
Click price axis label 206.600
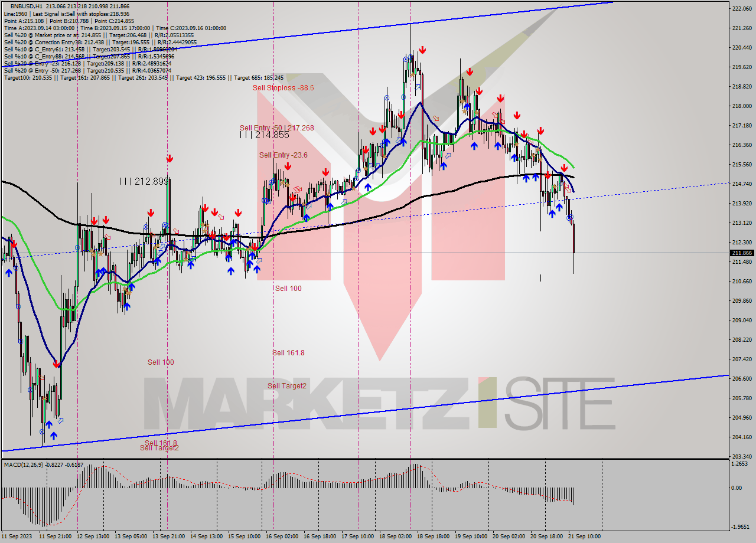click(x=742, y=378)
